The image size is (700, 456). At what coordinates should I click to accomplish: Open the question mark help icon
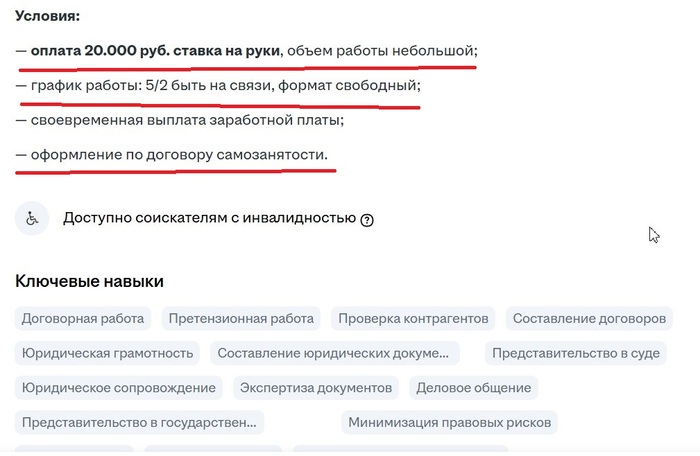[367, 220]
